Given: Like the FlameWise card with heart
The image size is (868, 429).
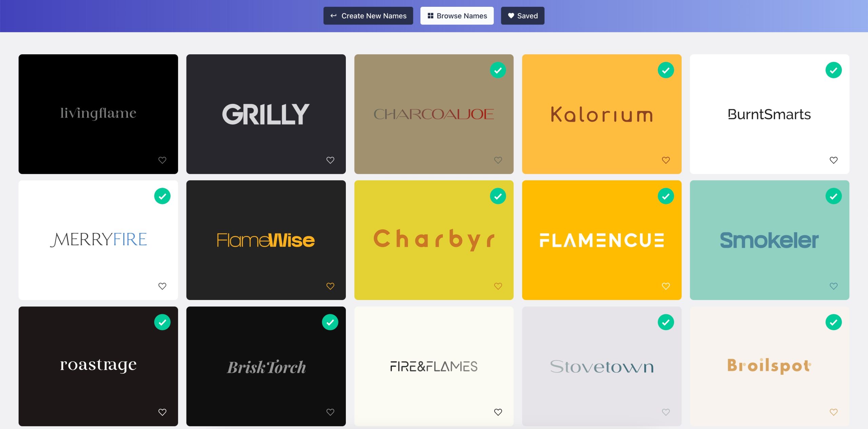Looking at the screenshot, I should pyautogui.click(x=330, y=286).
